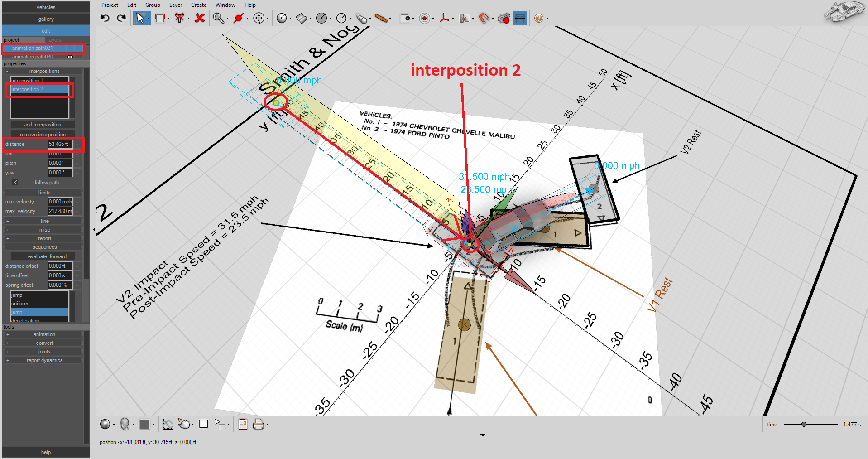This screenshot has width=868, height=459.
Task: Select interposition 1 in list
Action: click(39, 81)
